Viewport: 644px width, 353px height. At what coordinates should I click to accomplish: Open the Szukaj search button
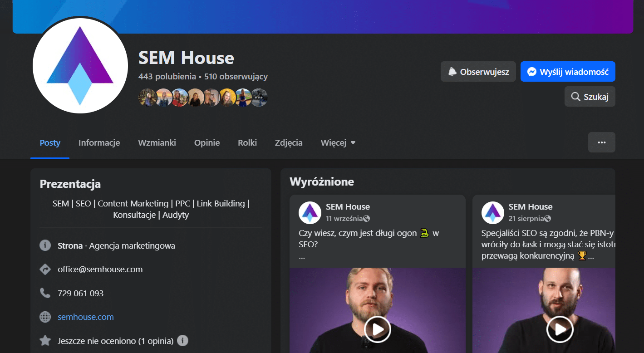pos(590,97)
